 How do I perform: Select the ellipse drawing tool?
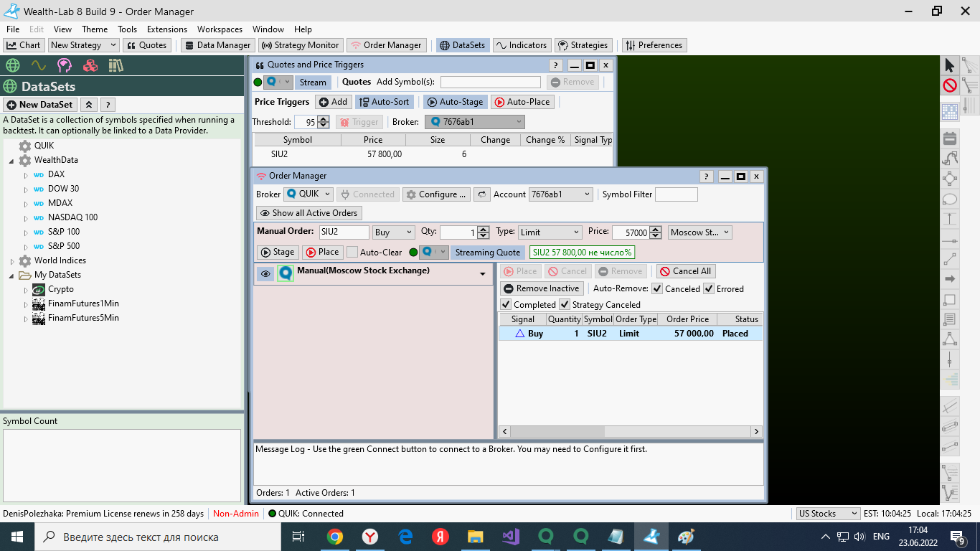click(x=950, y=199)
